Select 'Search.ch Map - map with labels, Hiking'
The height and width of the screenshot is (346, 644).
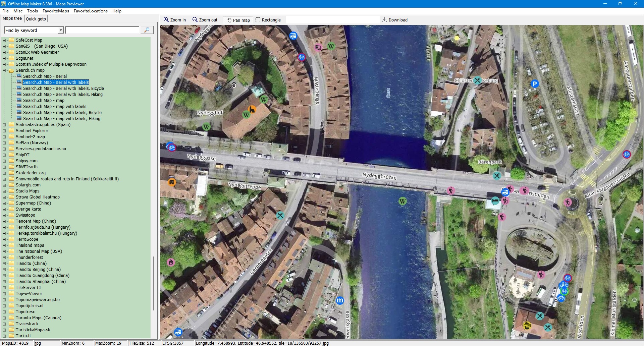click(x=62, y=119)
